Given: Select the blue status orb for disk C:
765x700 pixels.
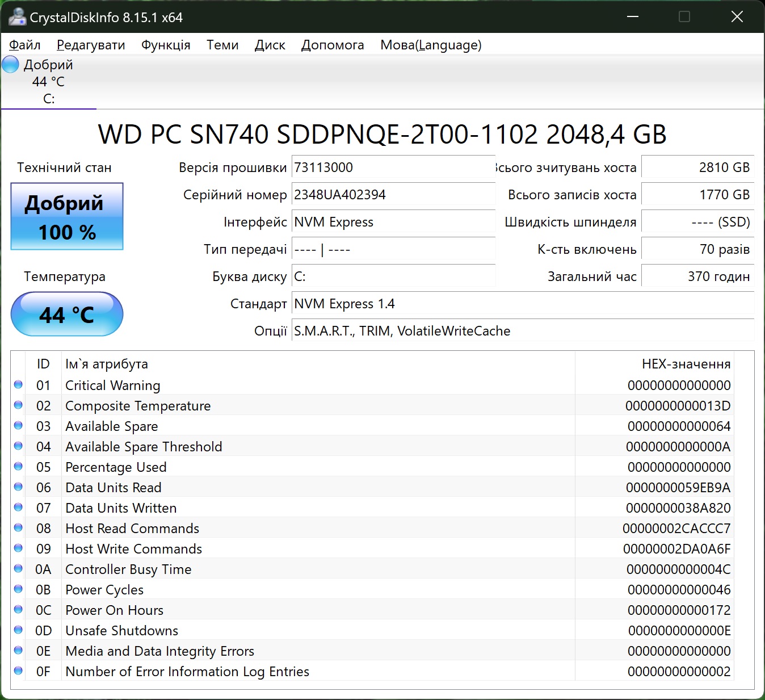Looking at the screenshot, I should click(11, 65).
